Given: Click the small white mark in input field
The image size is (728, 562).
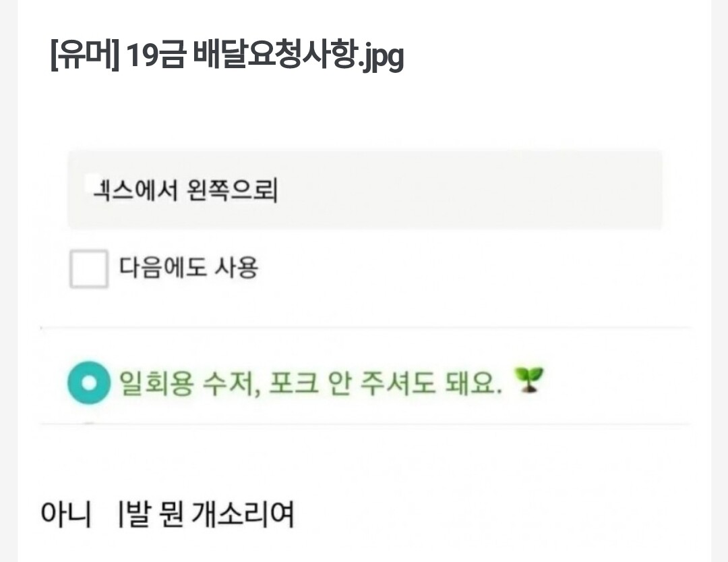Looking at the screenshot, I should (92, 179).
